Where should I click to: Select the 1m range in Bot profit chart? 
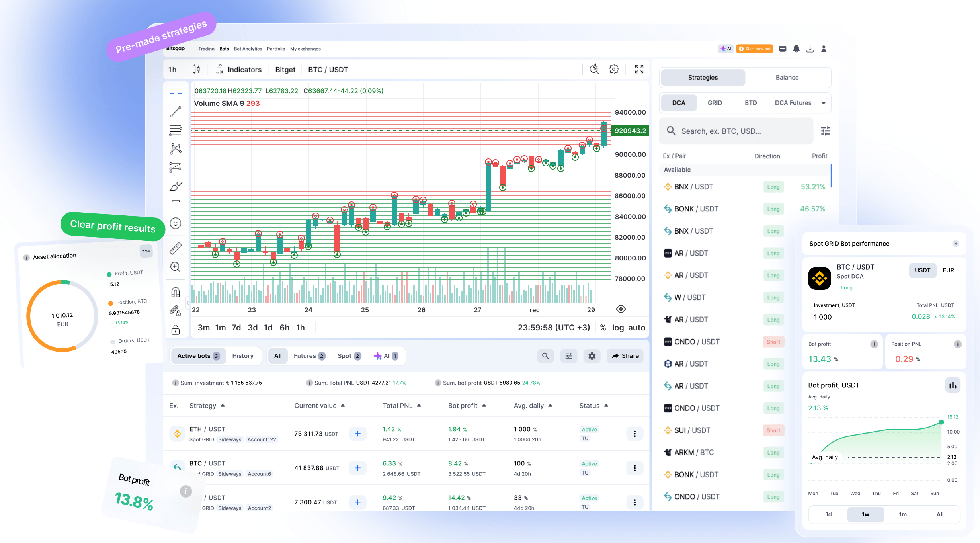tap(903, 514)
